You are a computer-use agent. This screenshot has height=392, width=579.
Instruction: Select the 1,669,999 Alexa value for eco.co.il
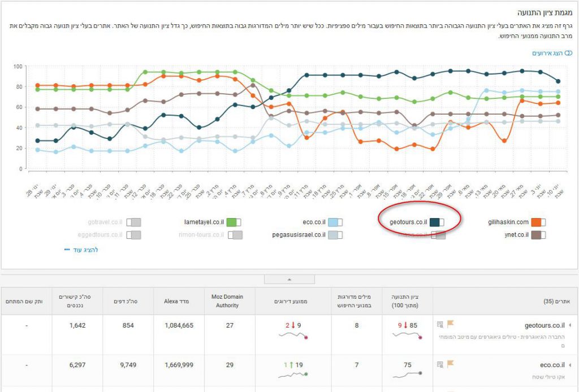point(179,365)
